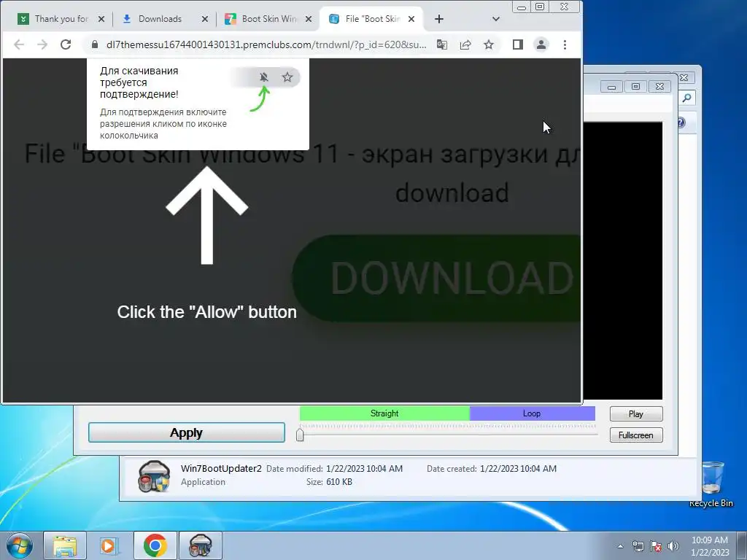Screen dimensions: 747x560
Task: Open the Windows Start menu
Action: point(20,545)
